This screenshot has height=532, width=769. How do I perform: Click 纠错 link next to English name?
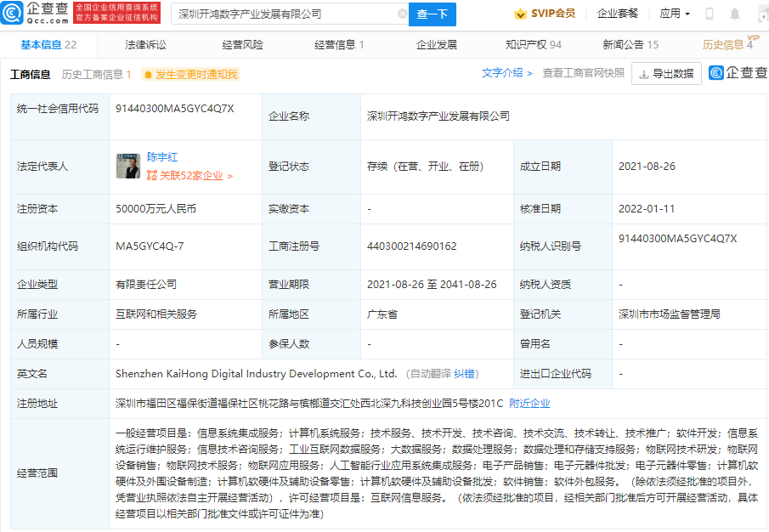click(465, 373)
